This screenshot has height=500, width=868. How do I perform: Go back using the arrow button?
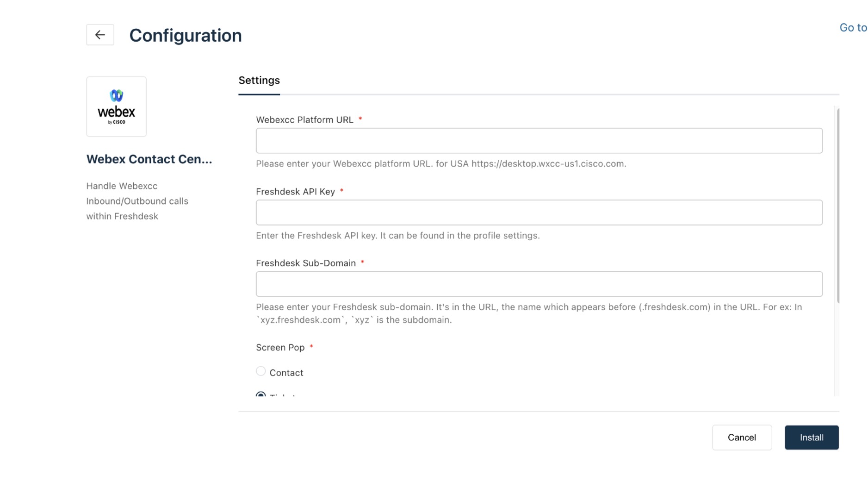(x=100, y=35)
